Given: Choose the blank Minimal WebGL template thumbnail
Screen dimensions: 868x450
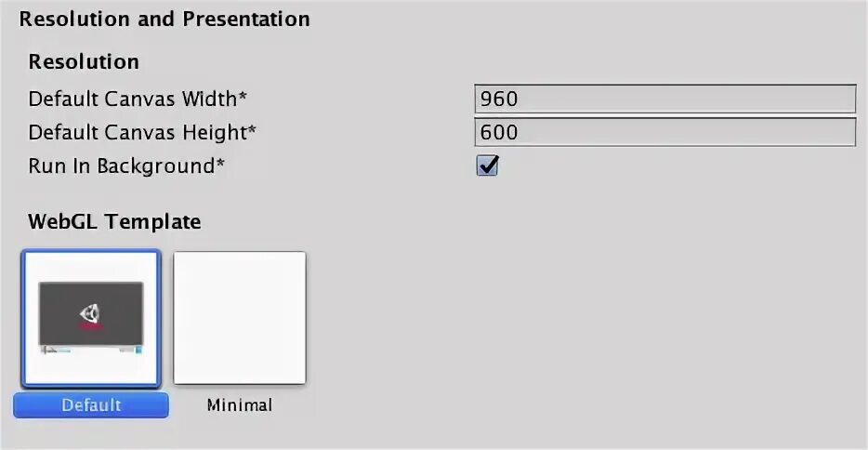Looking at the screenshot, I should click(x=240, y=318).
